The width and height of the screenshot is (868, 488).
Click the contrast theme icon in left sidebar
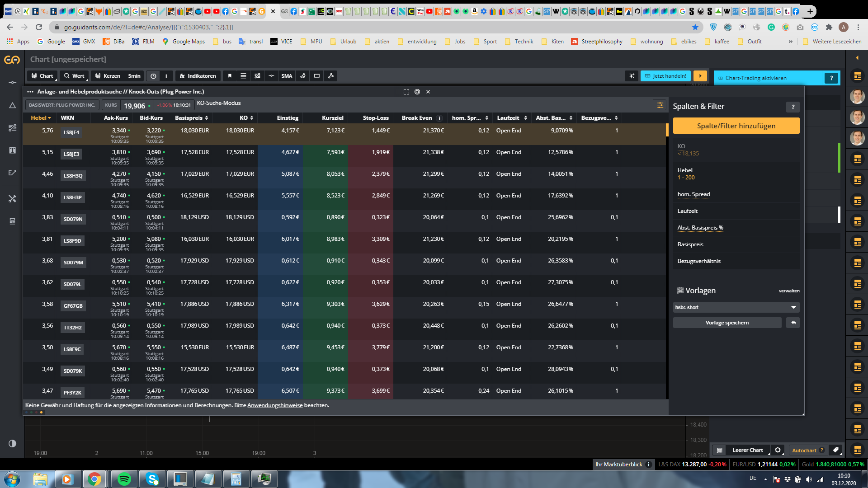(x=12, y=443)
